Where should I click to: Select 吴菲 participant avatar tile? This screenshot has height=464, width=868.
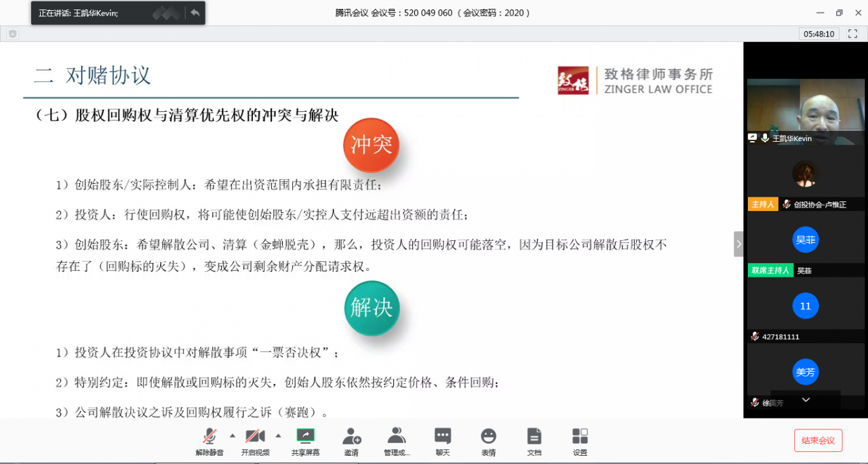pyautogui.click(x=805, y=239)
